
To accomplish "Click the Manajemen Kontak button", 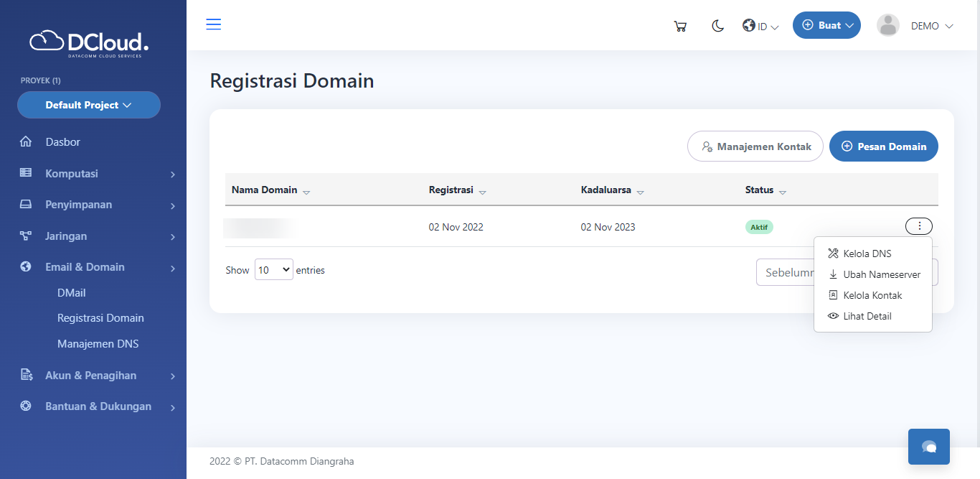I will tap(755, 147).
